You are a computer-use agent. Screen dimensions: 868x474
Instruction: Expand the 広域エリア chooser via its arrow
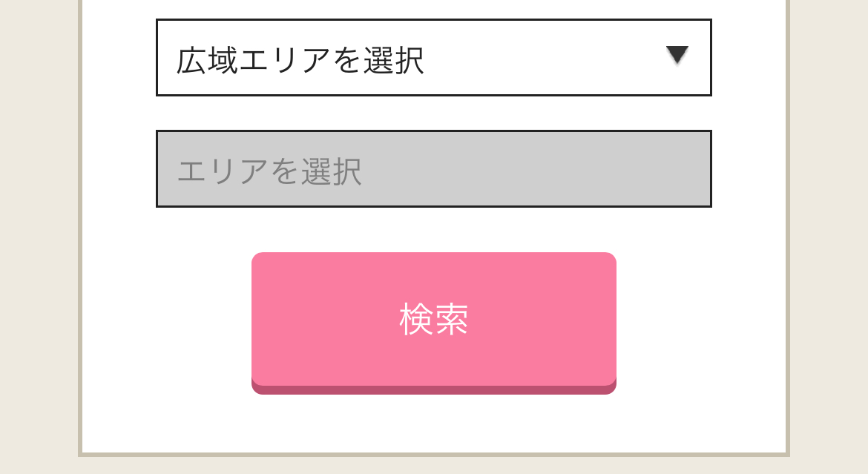pyautogui.click(x=677, y=55)
